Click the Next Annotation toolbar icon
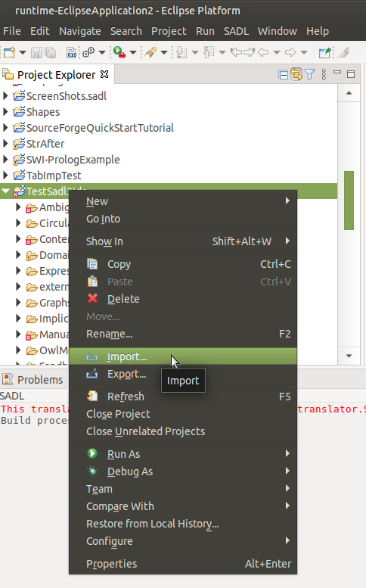This screenshot has height=588, width=366. point(181,52)
